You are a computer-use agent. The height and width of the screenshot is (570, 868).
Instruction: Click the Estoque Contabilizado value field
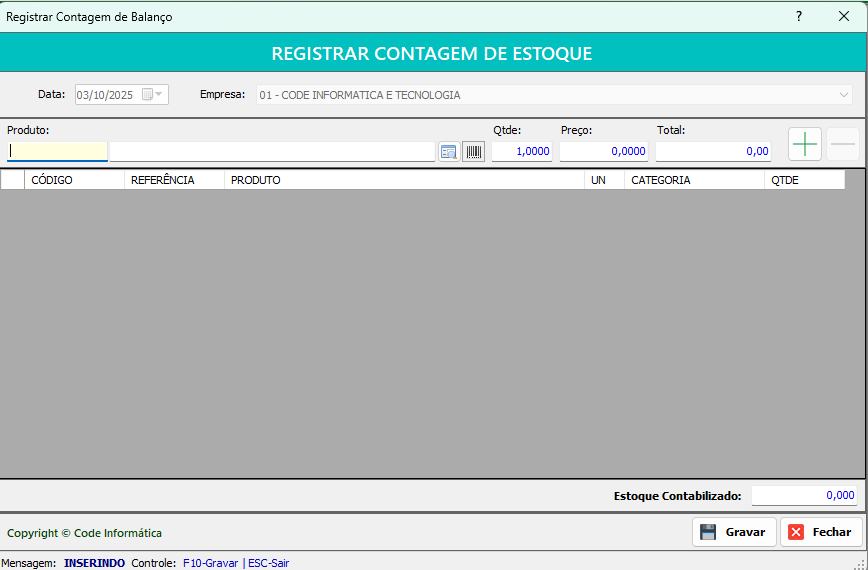click(x=804, y=495)
